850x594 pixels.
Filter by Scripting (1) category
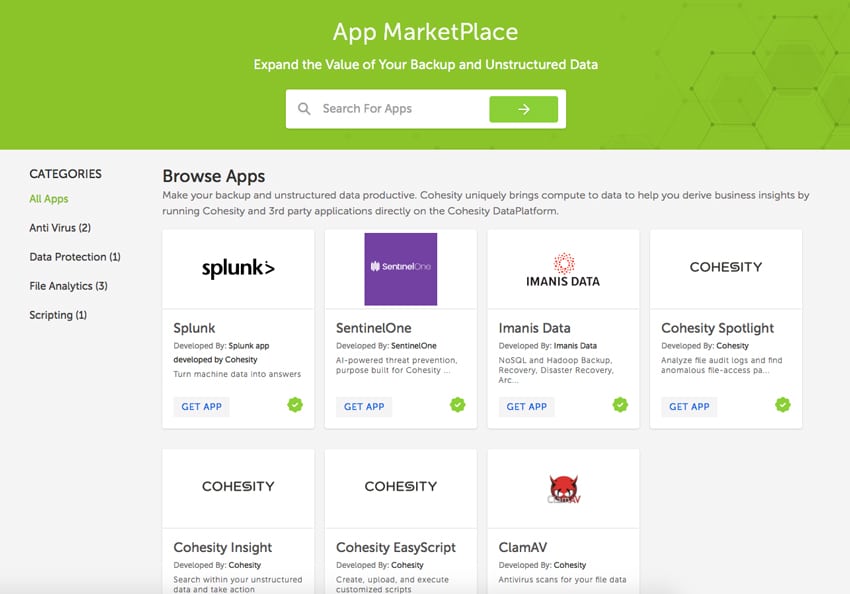[58, 315]
